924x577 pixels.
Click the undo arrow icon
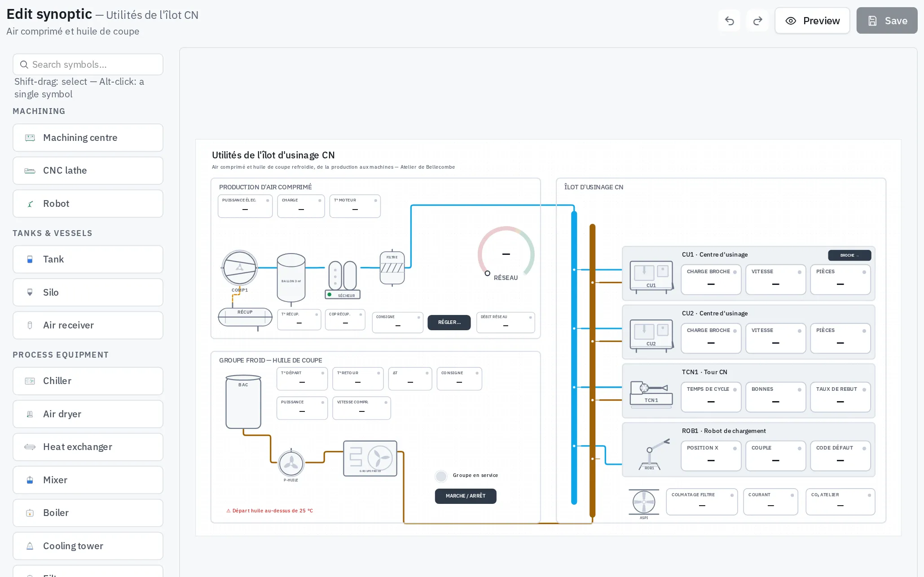(x=730, y=21)
